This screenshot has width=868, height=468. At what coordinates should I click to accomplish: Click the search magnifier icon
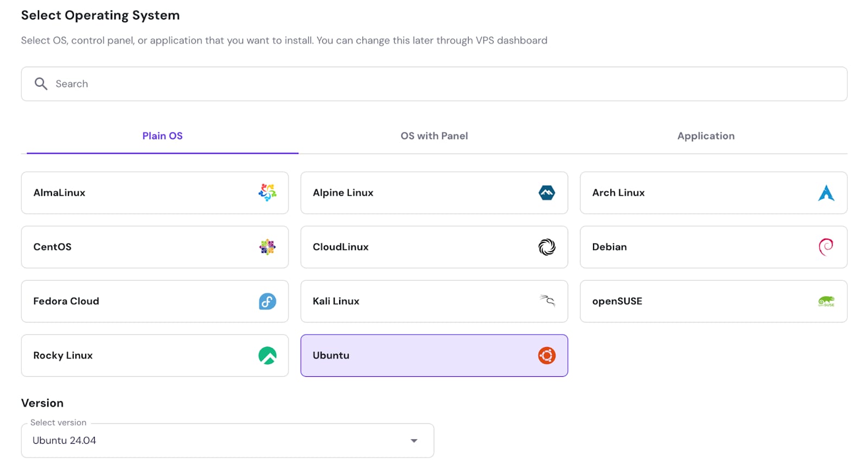point(41,84)
